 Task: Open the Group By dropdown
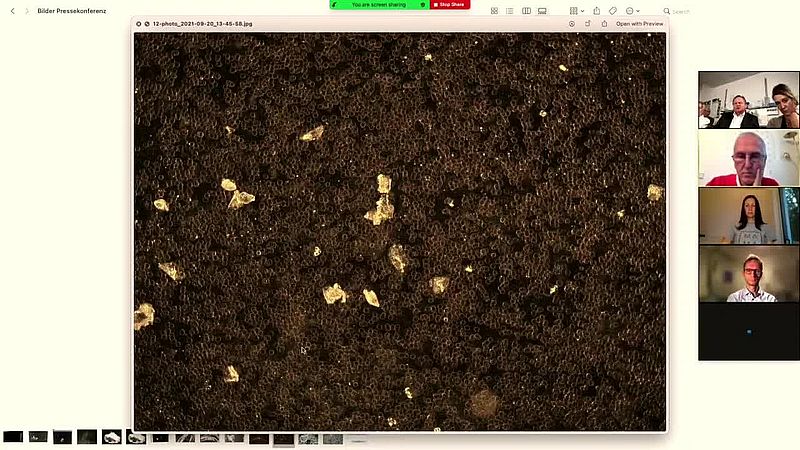pyautogui.click(x=576, y=11)
